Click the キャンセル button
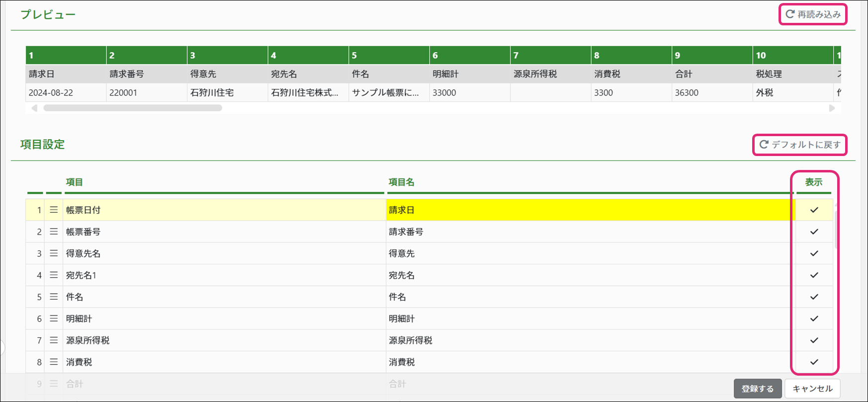The image size is (868, 402). coord(812,389)
